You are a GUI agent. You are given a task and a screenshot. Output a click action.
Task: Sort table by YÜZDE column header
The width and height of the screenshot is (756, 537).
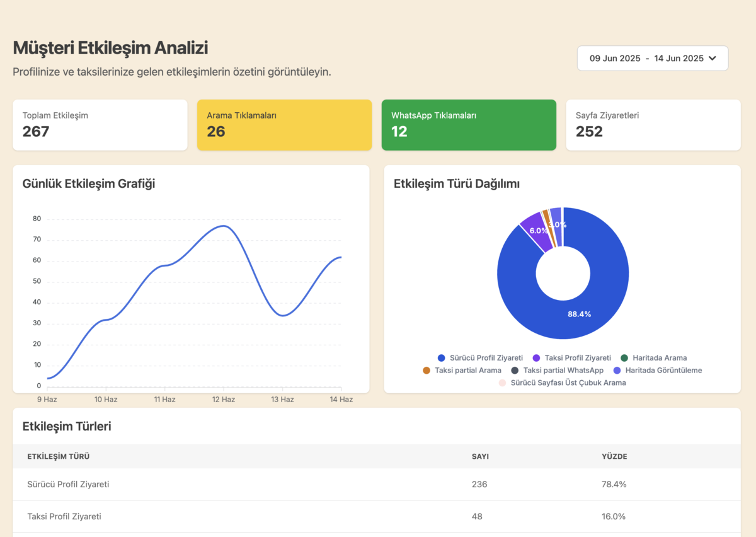pos(614,456)
